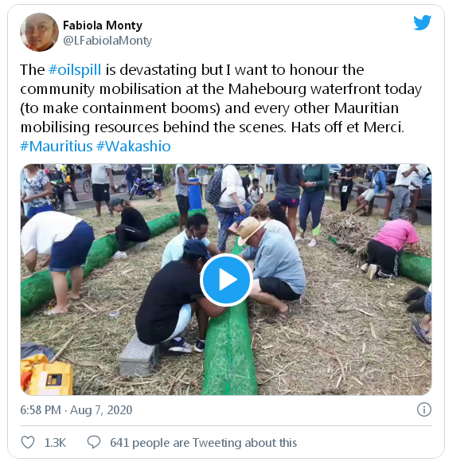476x462 pixels.
Task: Open the #Wakashio hashtag
Action: [134, 147]
